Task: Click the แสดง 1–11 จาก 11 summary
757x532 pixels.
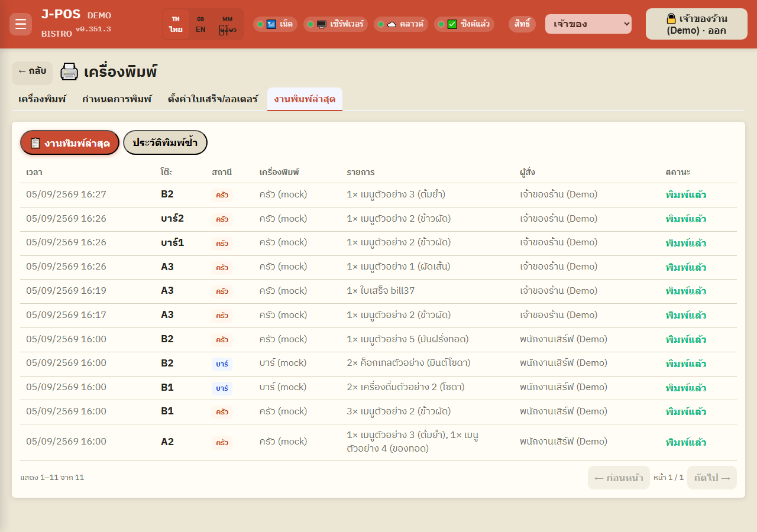Action: pos(52,477)
